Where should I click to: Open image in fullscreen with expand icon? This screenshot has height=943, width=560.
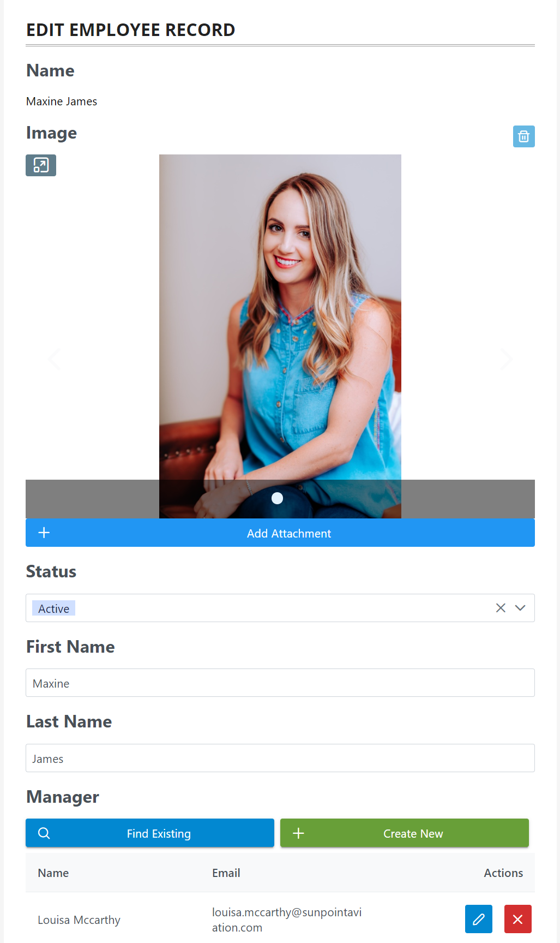coord(41,165)
